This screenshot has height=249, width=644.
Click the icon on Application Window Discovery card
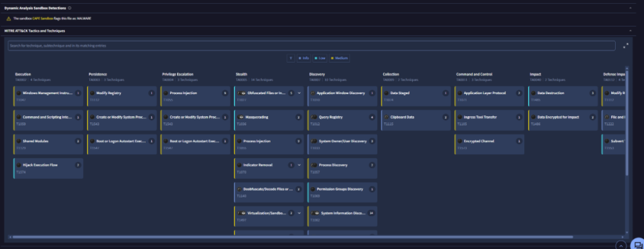tap(313, 93)
